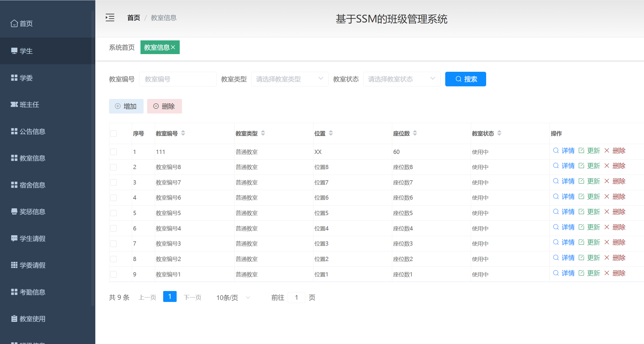Click the edit icon for 更新 in row 教室编号8

(581, 166)
